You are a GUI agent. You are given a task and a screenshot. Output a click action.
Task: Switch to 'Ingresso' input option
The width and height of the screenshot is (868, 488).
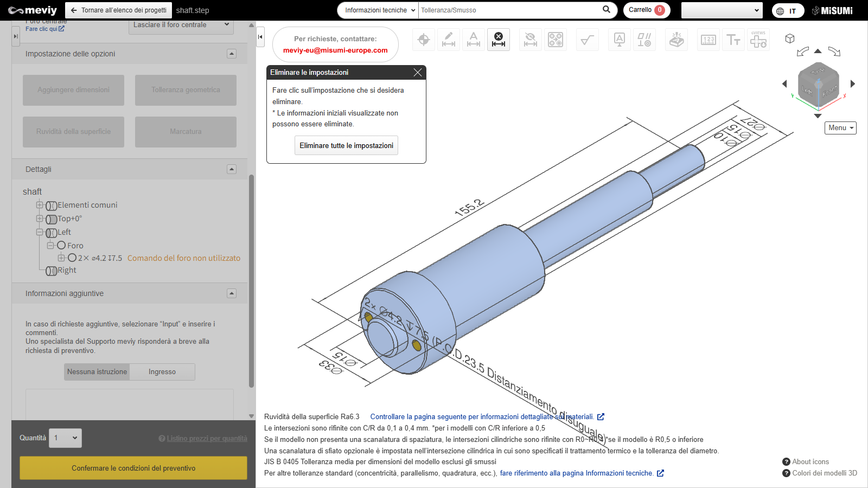(x=162, y=372)
